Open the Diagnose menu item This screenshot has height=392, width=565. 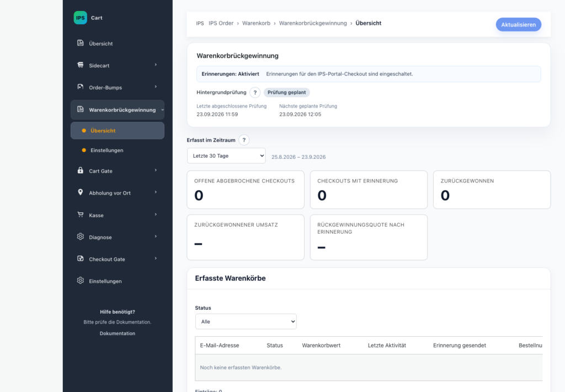pyautogui.click(x=118, y=237)
